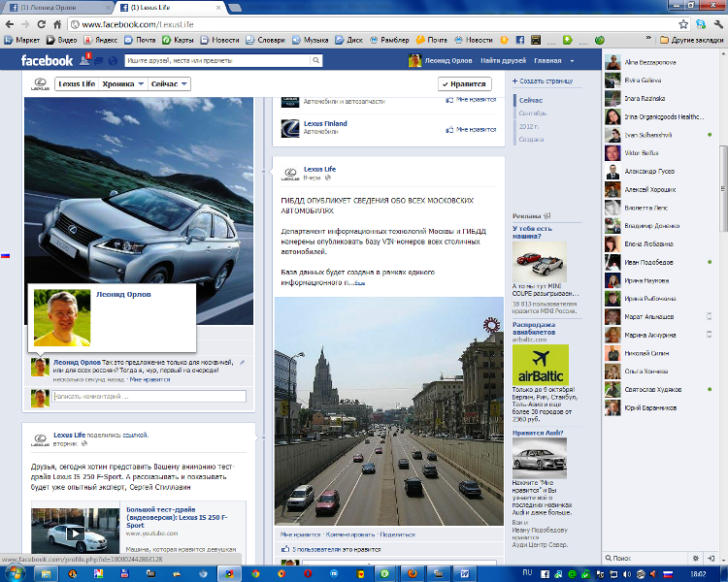Open Chrome from the taskbar

[255, 573]
